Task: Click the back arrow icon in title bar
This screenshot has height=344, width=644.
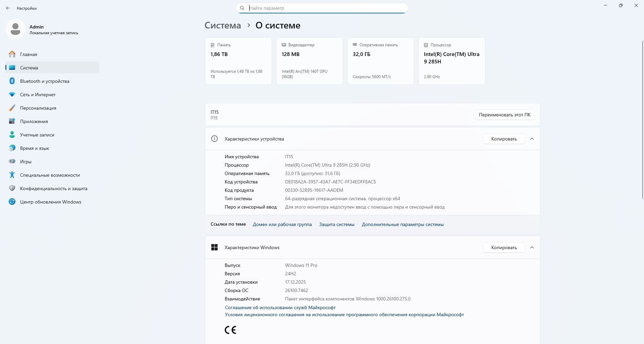Action: pyautogui.click(x=8, y=8)
